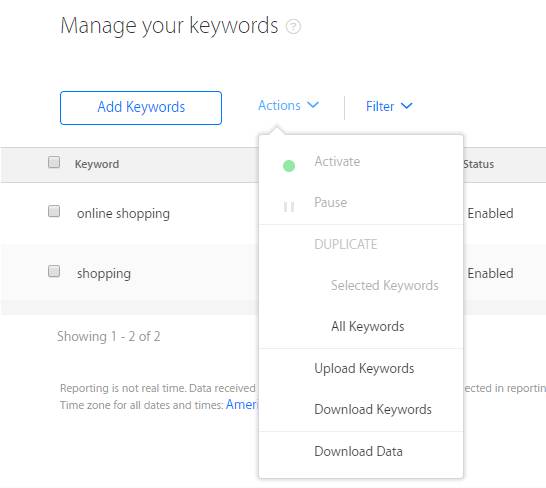The width and height of the screenshot is (546, 488).
Task: Select the Activate menu option
Action: point(337,162)
